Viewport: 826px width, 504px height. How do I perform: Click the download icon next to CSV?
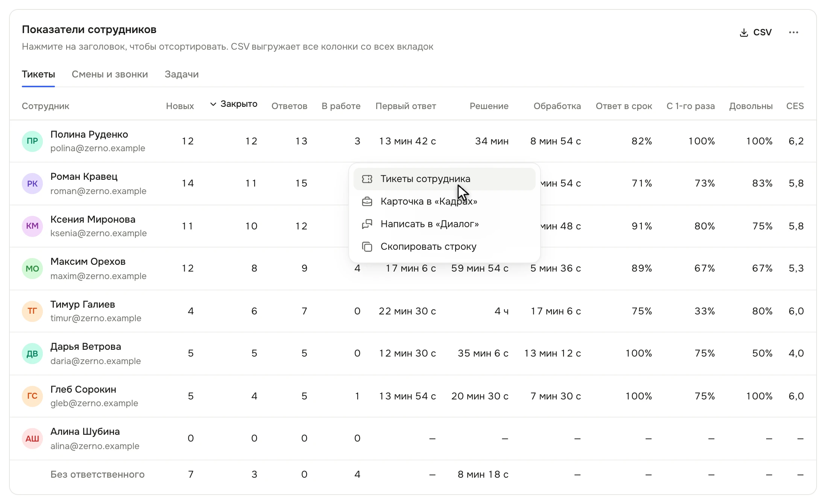click(x=744, y=33)
